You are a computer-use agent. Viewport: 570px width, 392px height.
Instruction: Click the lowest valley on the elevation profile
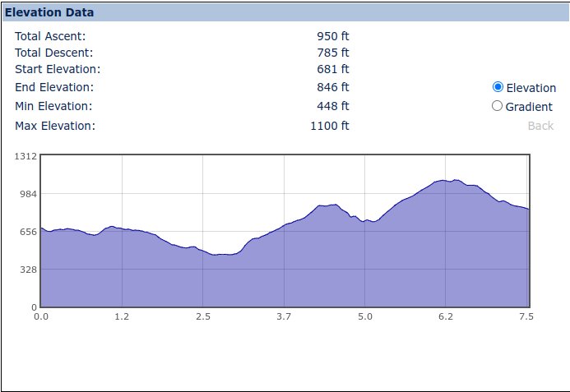pyautogui.click(x=220, y=255)
